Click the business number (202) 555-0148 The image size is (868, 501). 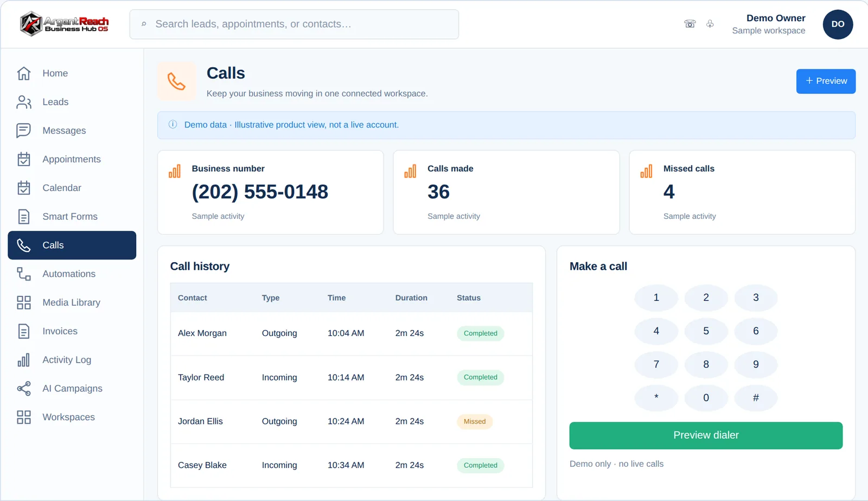click(x=260, y=192)
